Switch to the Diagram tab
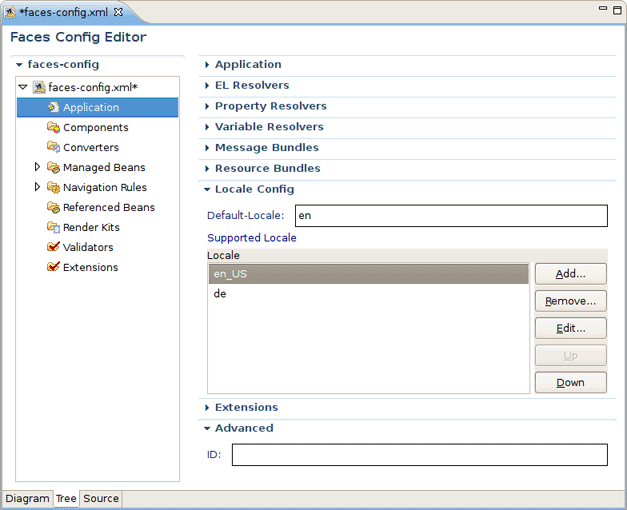Viewport: 627px width, 510px height. tap(27, 498)
